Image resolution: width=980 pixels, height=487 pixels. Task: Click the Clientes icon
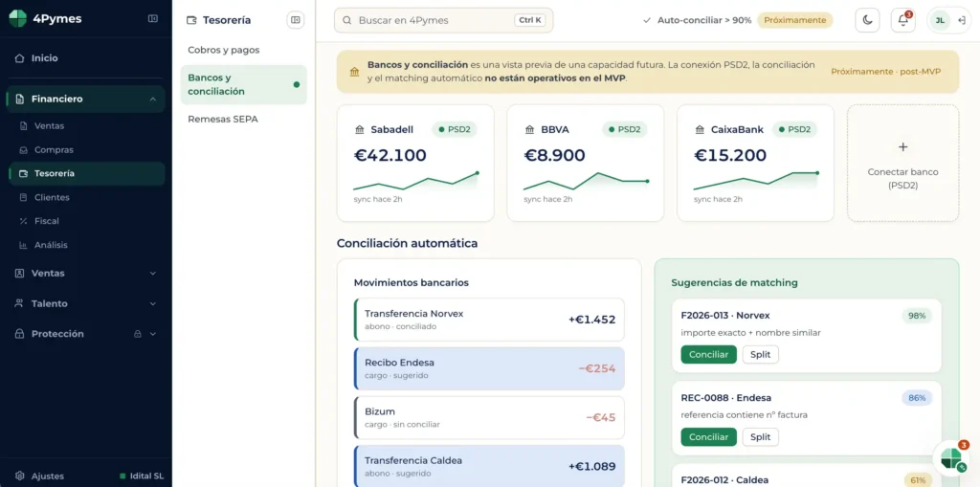[24, 197]
